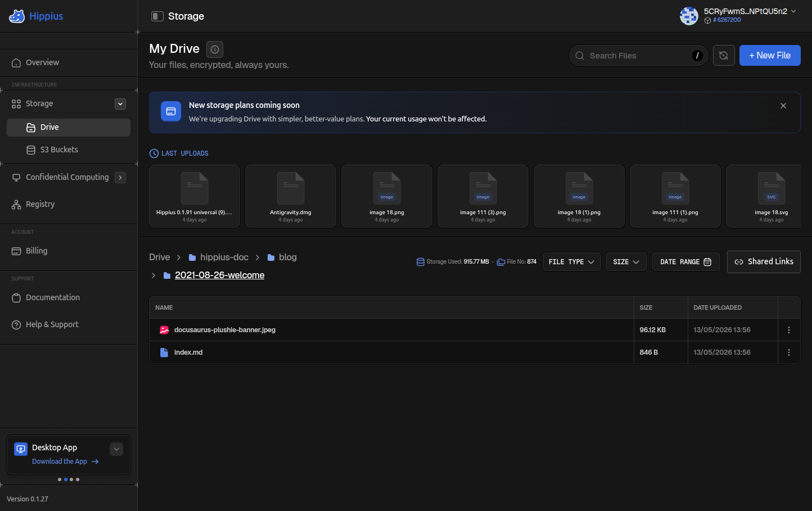This screenshot has width=812, height=511.
Task: Open SIZE filter dropdown
Action: tap(626, 262)
